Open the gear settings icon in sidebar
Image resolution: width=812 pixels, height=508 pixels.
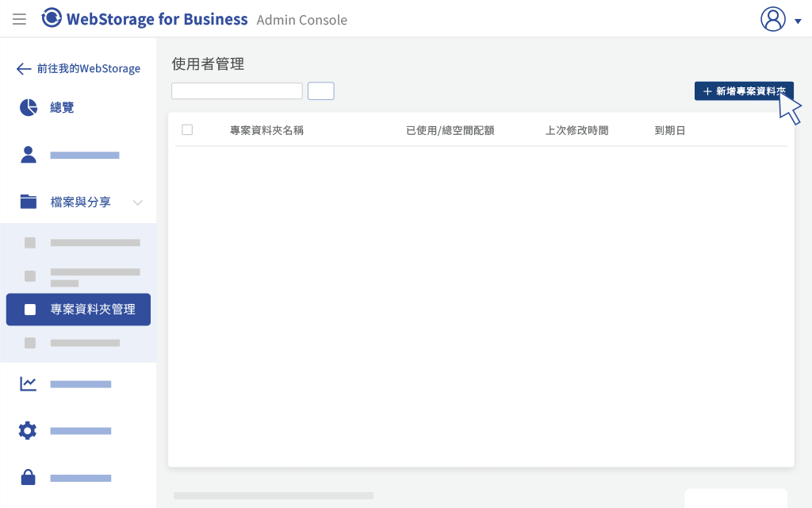28,431
